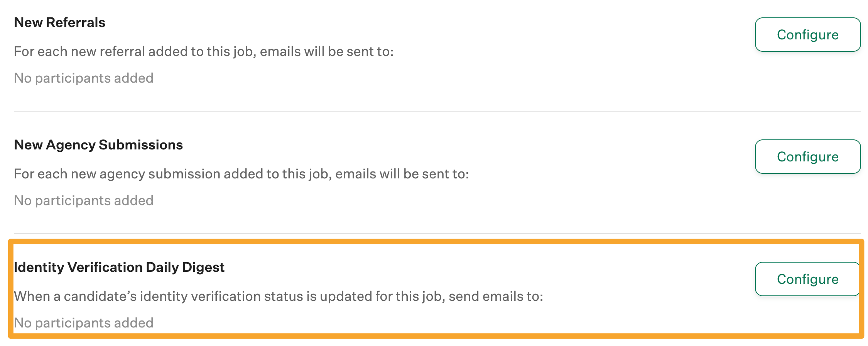Select the New Agency Submissions heading
The width and height of the screenshot is (868, 346).
pos(98,145)
